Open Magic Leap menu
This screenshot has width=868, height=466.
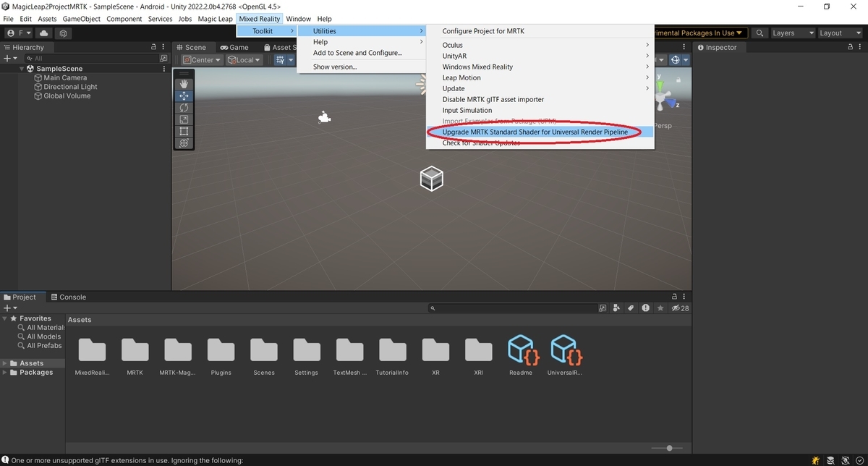point(216,19)
